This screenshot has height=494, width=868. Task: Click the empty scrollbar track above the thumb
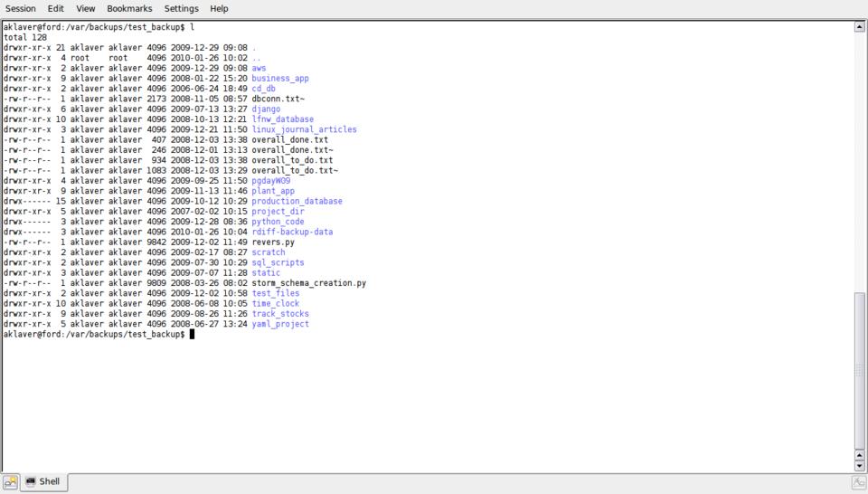[859, 163]
